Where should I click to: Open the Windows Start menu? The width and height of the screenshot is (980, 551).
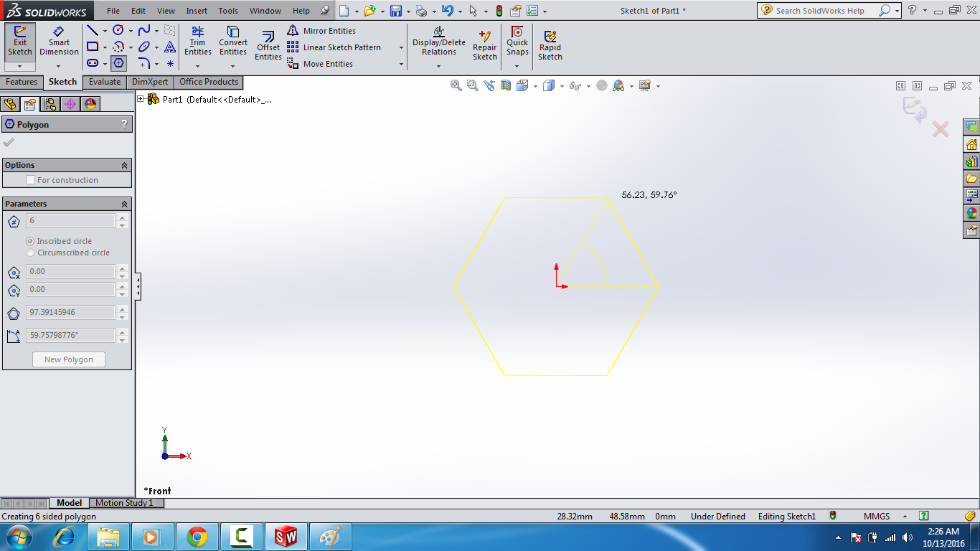pos(18,537)
